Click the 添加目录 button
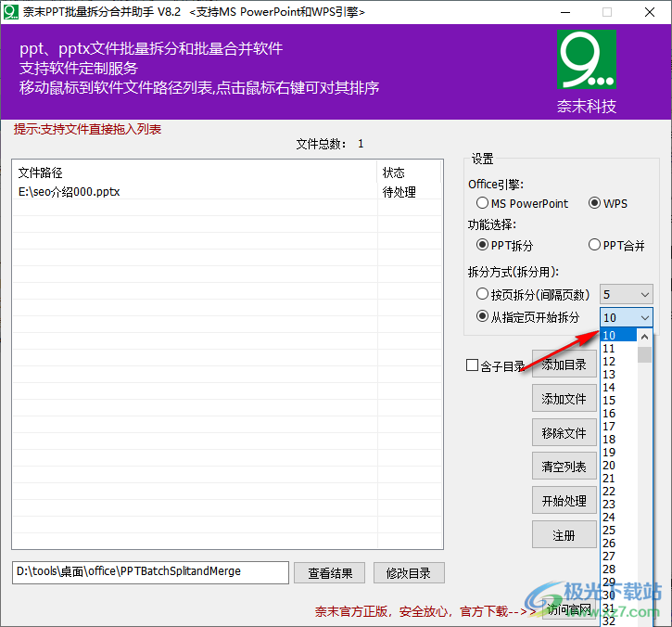Viewport: 672px width, 627px height. [564, 365]
